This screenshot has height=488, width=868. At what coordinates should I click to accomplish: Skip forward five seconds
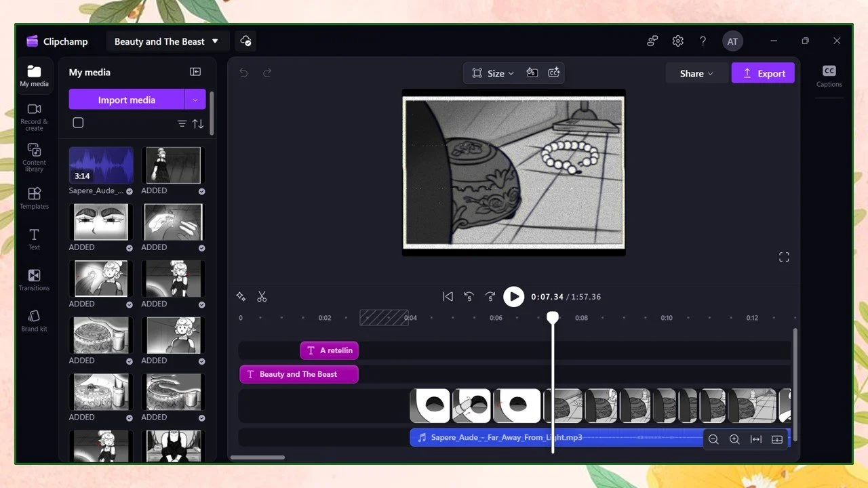[490, 296]
